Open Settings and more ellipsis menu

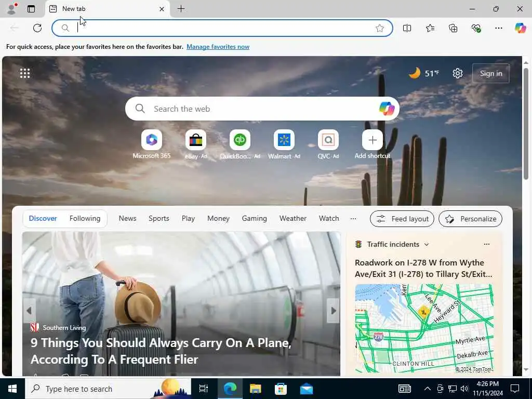[499, 28]
